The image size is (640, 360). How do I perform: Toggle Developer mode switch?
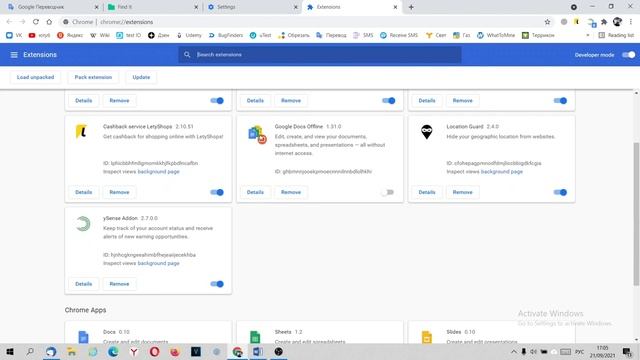(x=629, y=55)
